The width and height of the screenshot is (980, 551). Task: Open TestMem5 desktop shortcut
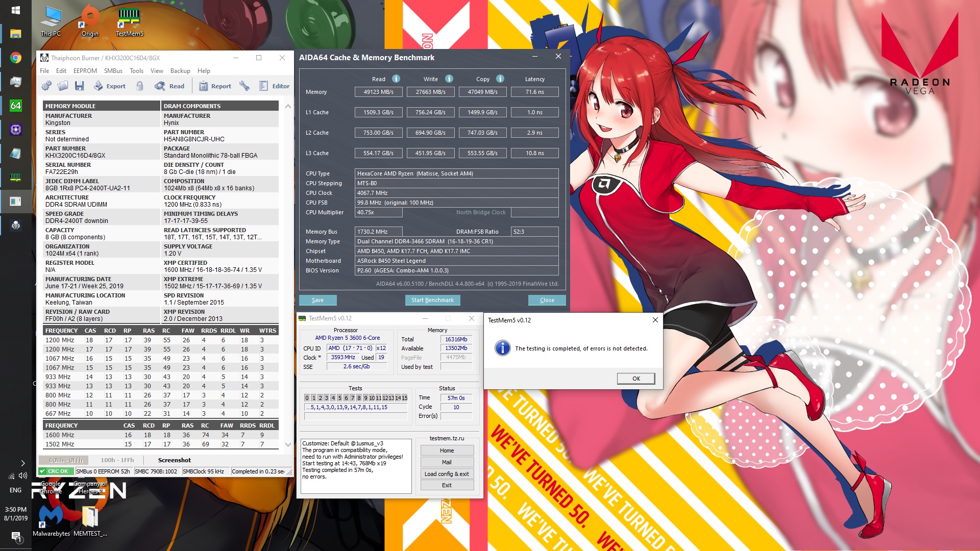(x=129, y=21)
